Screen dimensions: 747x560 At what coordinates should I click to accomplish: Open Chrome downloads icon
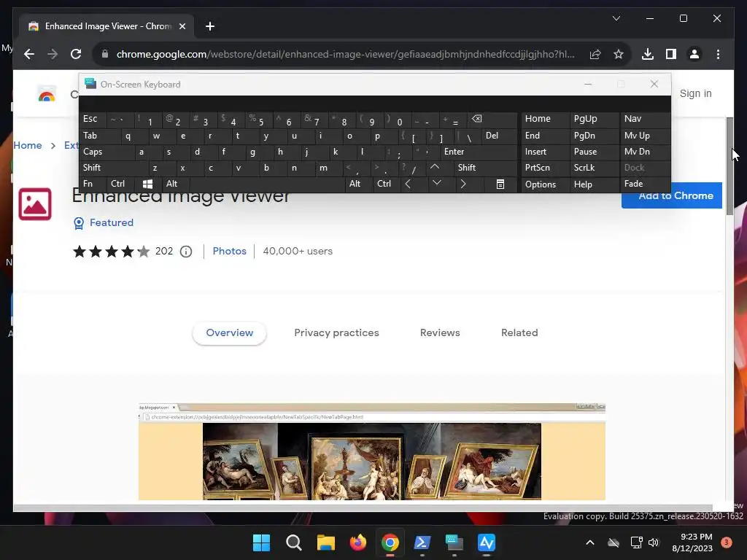click(648, 54)
